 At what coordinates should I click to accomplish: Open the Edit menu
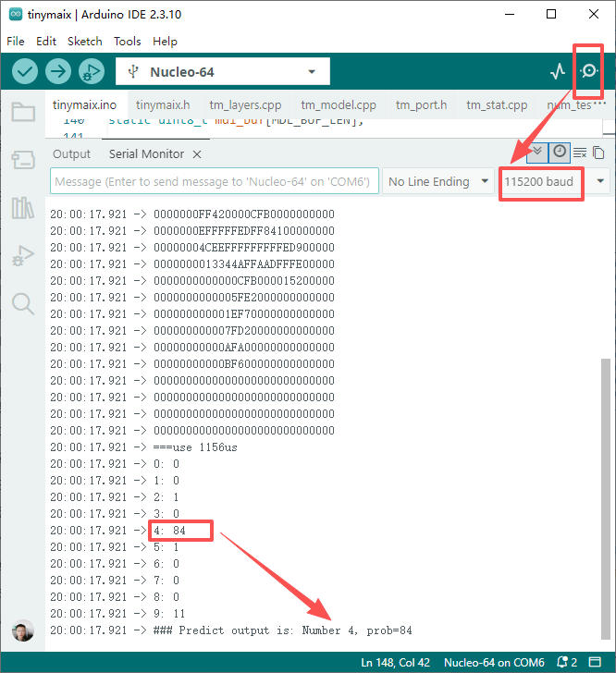pyautogui.click(x=46, y=42)
